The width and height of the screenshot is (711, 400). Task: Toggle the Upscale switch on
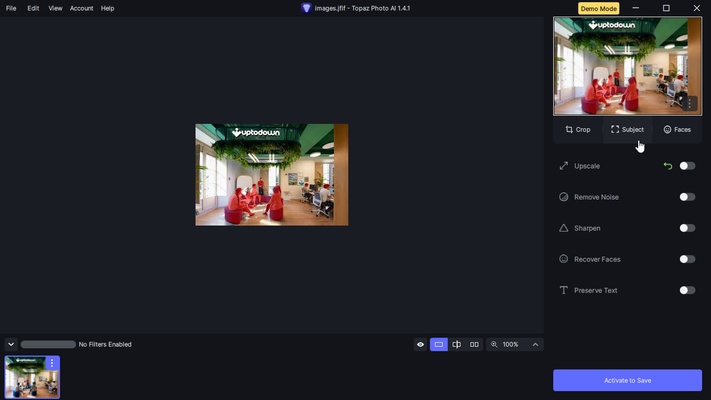[x=687, y=166]
